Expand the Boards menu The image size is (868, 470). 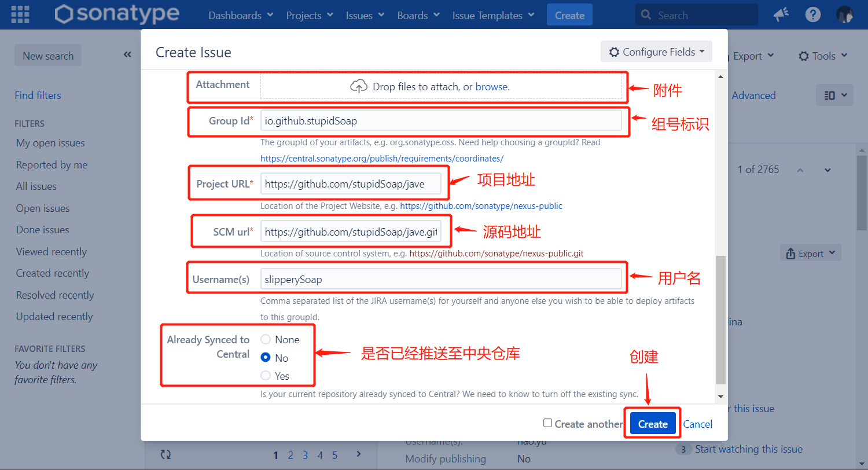pos(418,15)
